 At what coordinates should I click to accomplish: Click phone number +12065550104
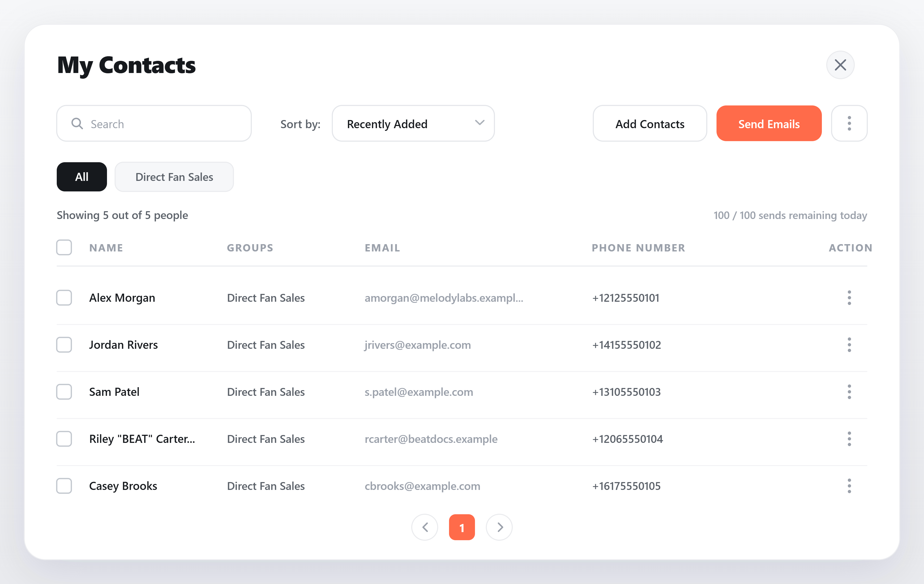tap(627, 439)
